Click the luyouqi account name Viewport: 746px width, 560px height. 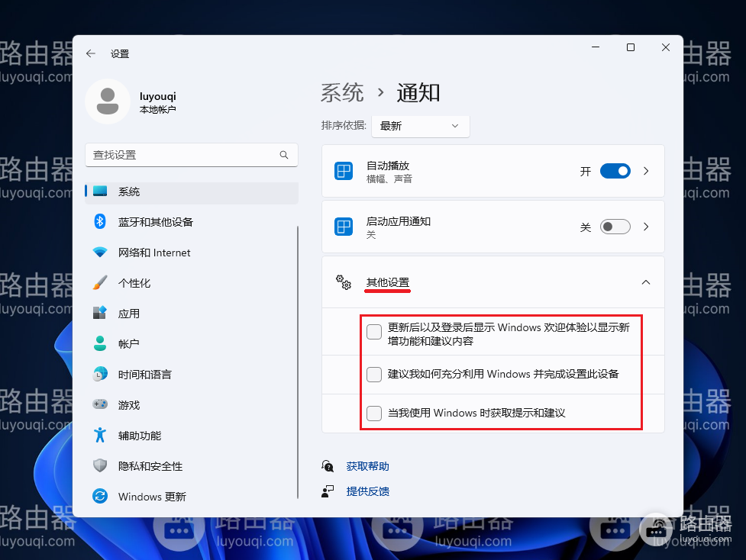[x=158, y=96]
